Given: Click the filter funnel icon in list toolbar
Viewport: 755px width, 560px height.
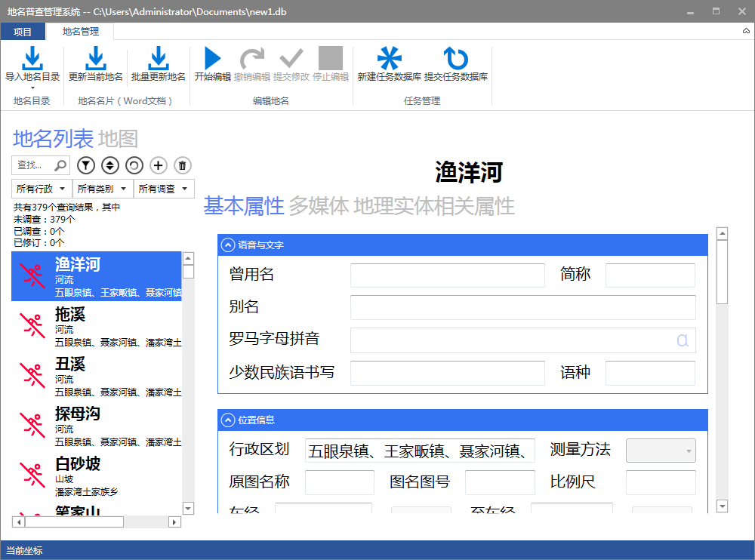Looking at the screenshot, I should coord(86,165).
